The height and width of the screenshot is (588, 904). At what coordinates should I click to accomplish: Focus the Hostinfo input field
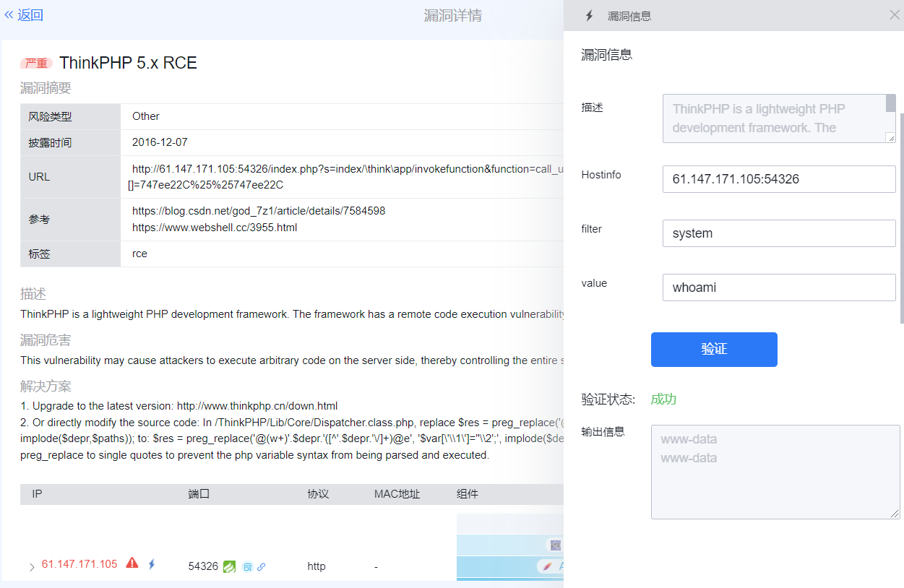pos(779,179)
